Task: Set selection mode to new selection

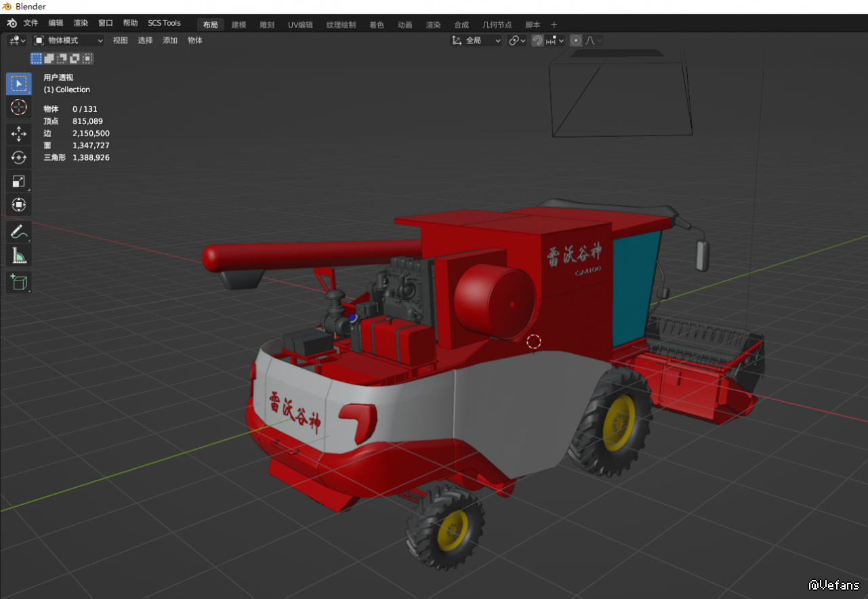Action: pos(36,59)
